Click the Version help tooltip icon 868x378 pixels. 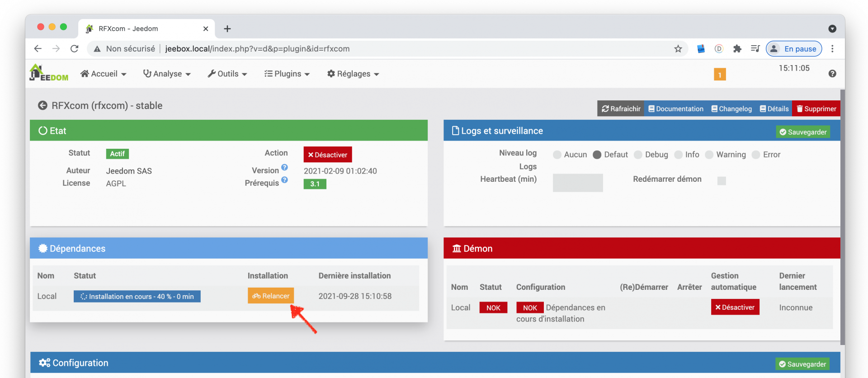284,167
